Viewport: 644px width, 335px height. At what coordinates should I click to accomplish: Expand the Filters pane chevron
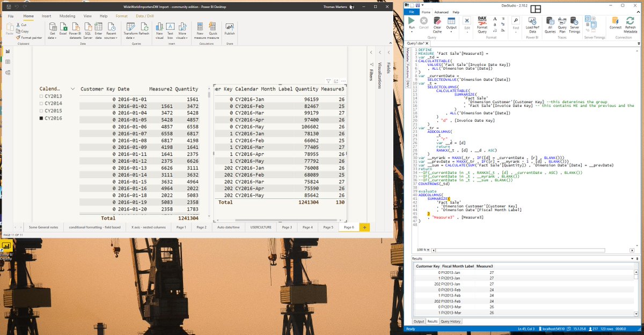click(371, 53)
